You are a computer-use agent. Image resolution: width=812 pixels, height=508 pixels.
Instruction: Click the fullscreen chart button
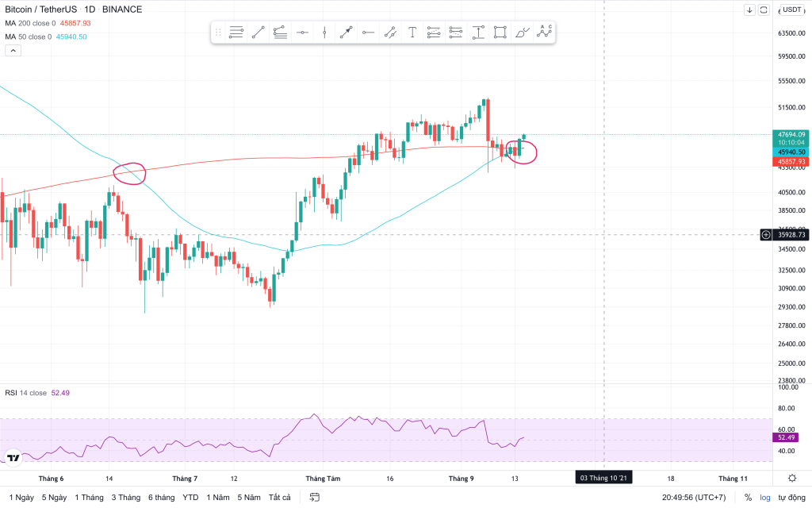[764, 10]
